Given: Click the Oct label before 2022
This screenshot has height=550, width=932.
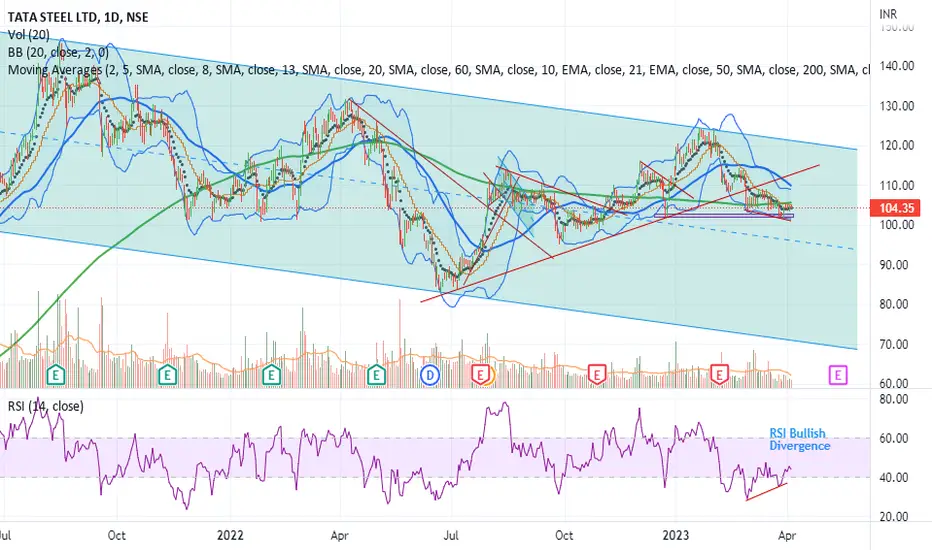Looking at the screenshot, I should (116, 535).
